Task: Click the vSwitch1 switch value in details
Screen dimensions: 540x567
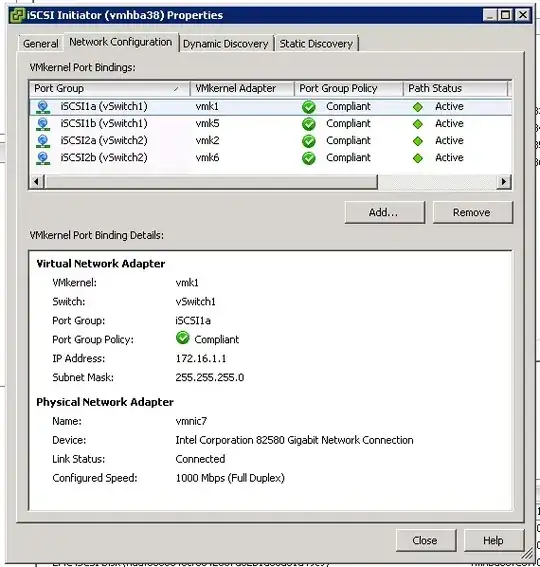Action: click(196, 302)
